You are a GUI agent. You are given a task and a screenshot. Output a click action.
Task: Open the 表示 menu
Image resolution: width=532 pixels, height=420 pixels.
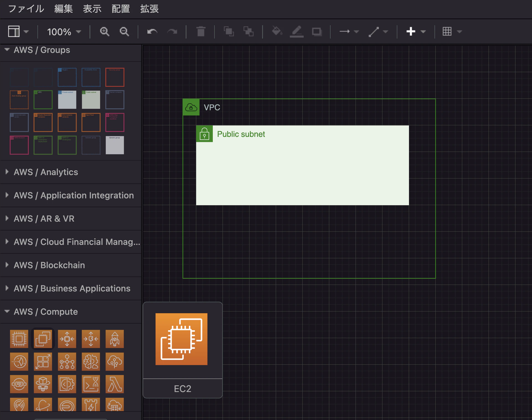tap(92, 9)
